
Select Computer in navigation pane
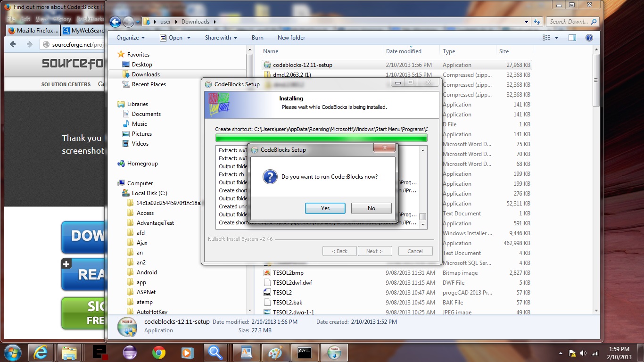(140, 183)
